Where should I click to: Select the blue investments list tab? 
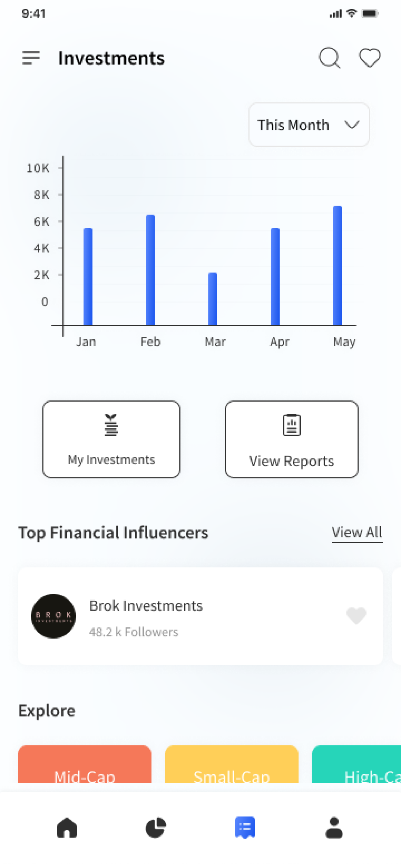[x=245, y=828]
